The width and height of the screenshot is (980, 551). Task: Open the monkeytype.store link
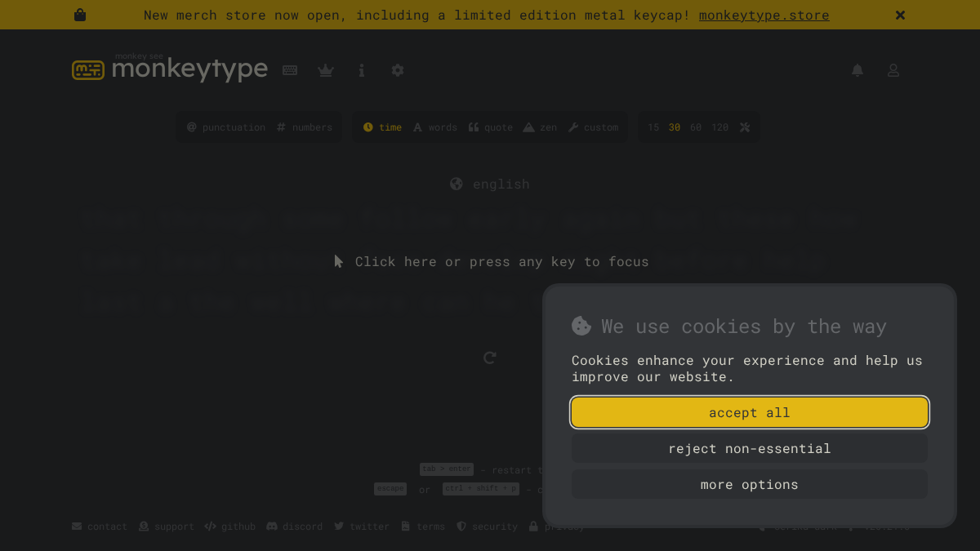click(x=764, y=15)
